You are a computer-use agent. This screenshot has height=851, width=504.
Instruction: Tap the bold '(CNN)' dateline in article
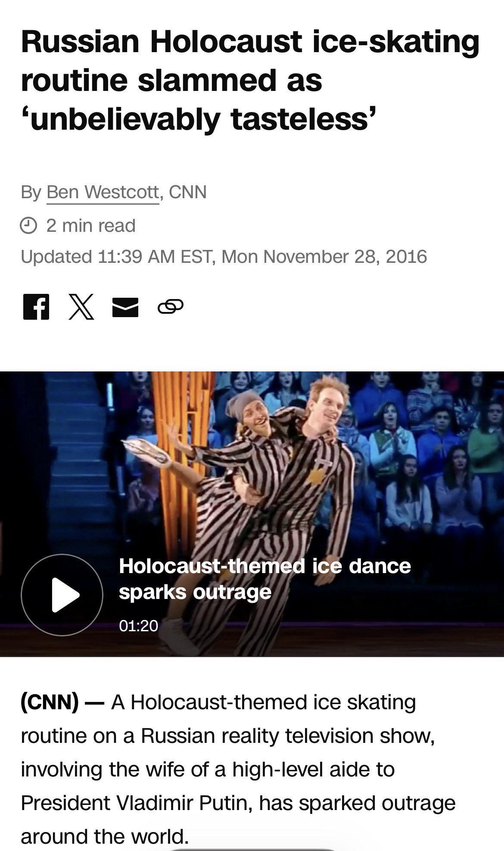pyautogui.click(x=50, y=702)
